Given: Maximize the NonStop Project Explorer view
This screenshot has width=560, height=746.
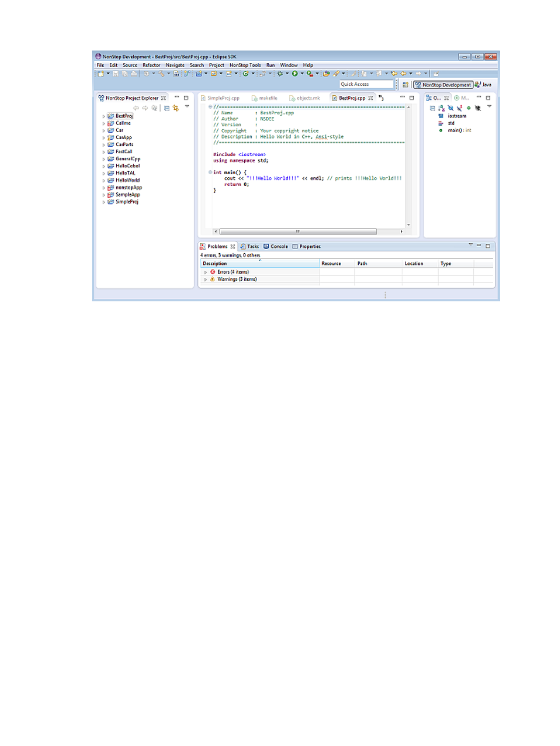Looking at the screenshot, I should point(186,98).
